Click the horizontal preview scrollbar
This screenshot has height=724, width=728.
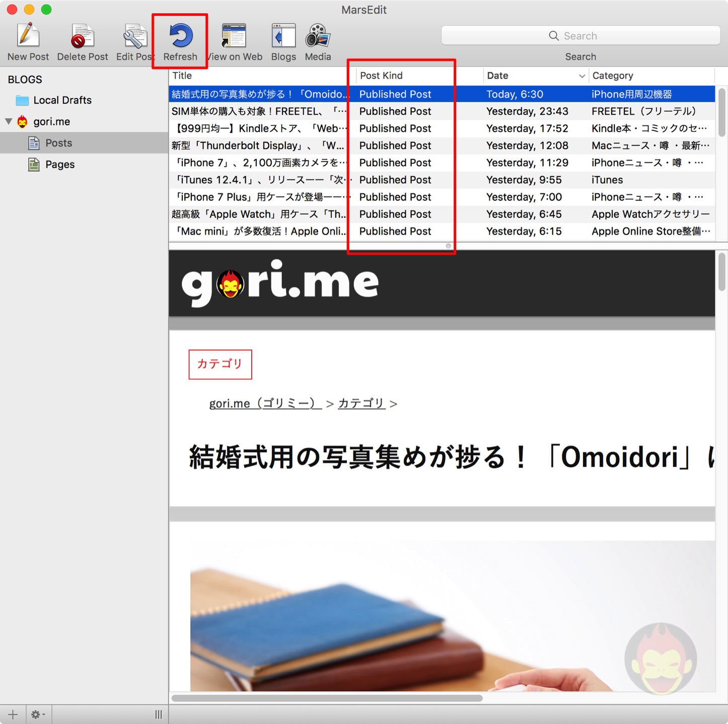[x=327, y=698]
